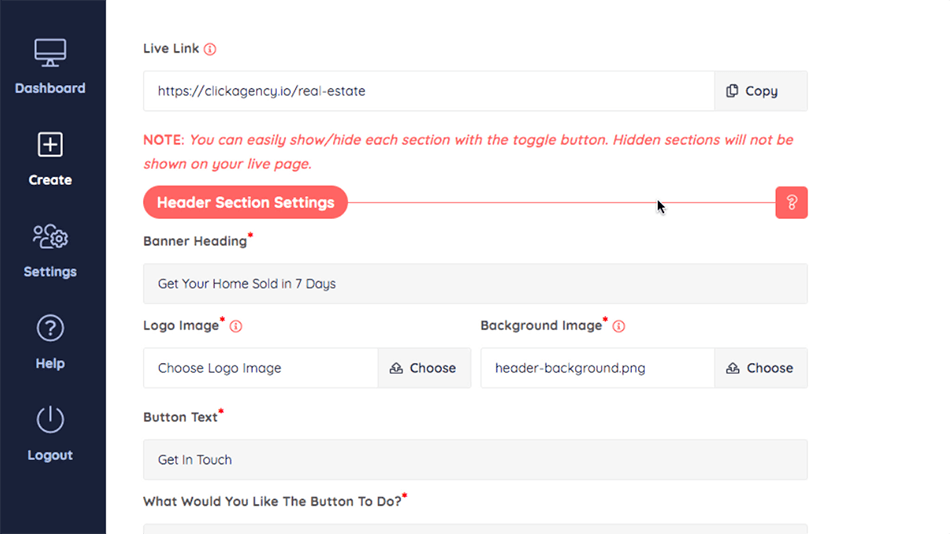Screen dimensions: 950x534
Task: Click the Create plus icon
Action: tap(50, 145)
